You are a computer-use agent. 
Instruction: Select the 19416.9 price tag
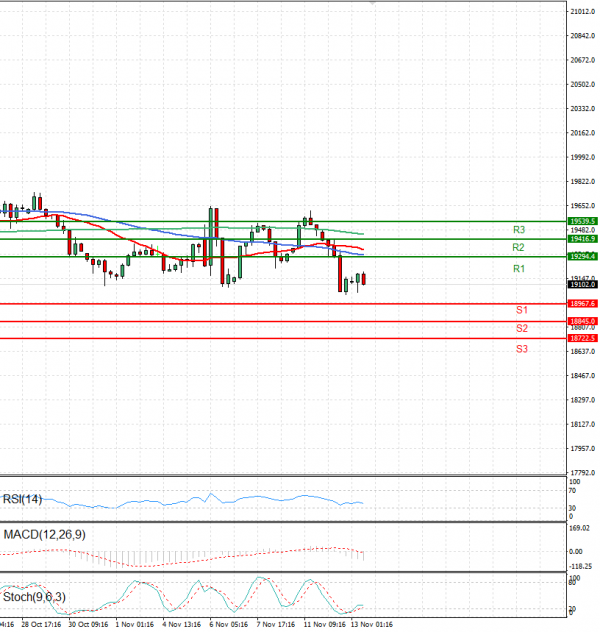[x=583, y=239]
